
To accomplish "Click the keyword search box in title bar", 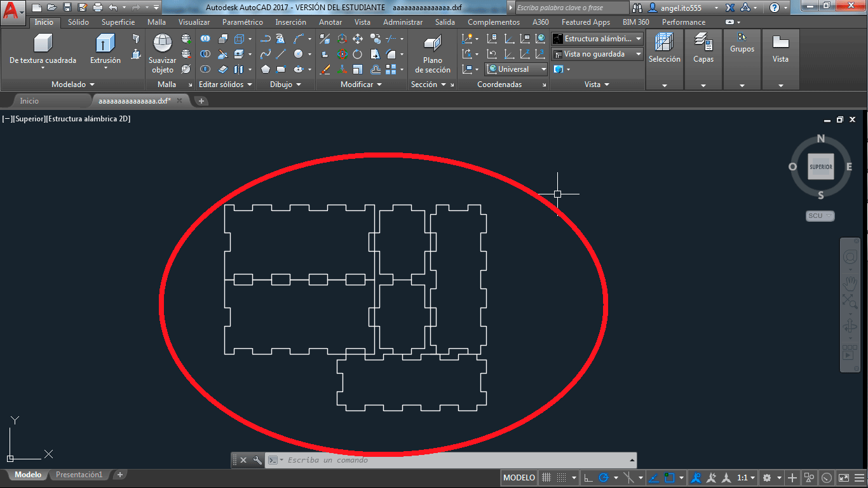I will click(x=571, y=8).
